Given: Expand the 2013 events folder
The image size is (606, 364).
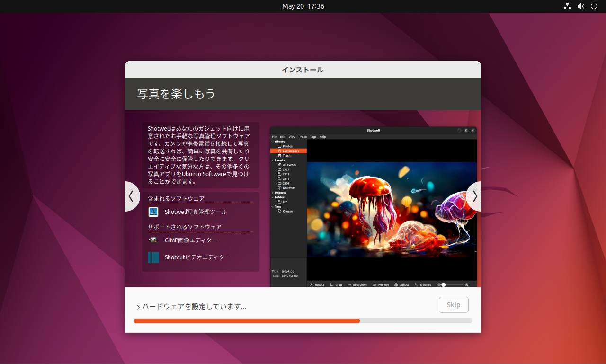Looking at the screenshot, I should click(276, 179).
